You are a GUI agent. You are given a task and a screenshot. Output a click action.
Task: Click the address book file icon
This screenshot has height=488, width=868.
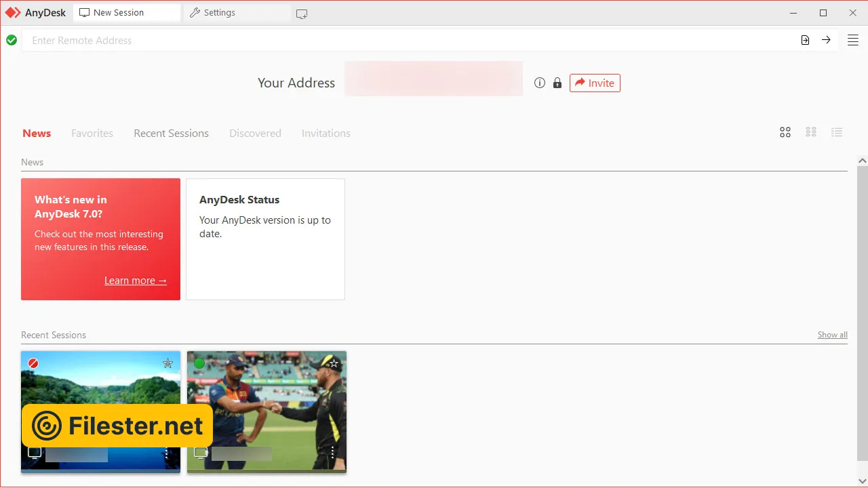pyautogui.click(x=805, y=40)
